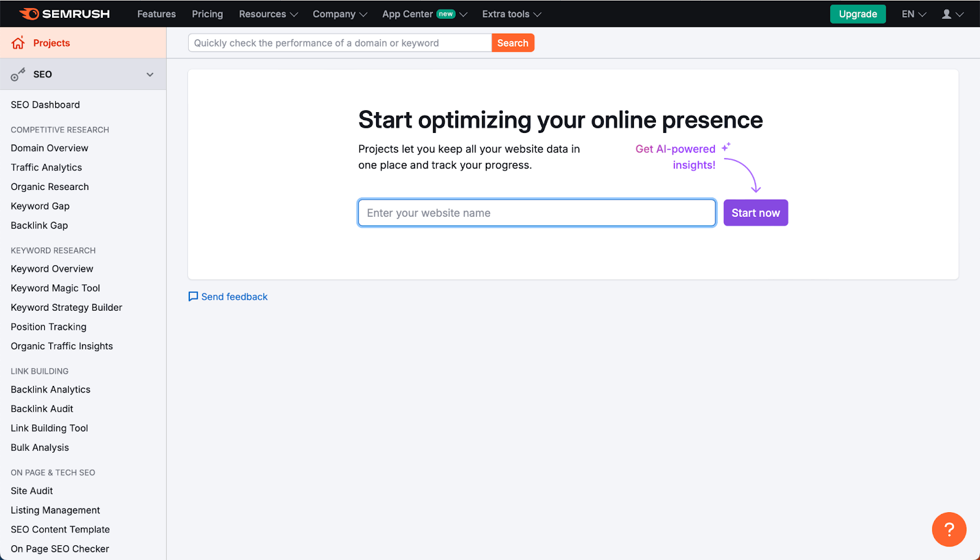This screenshot has width=980, height=560.
Task: Open the user account icon
Action: coord(946,13)
